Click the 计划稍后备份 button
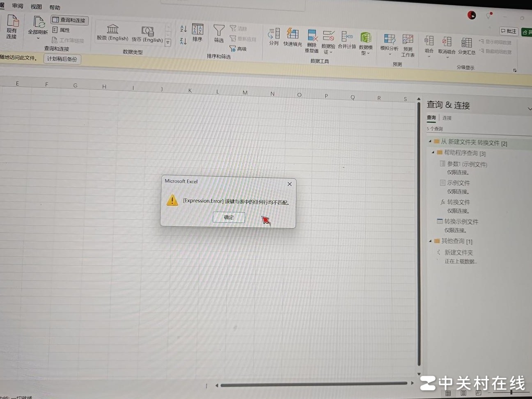532x399 pixels. [x=62, y=59]
